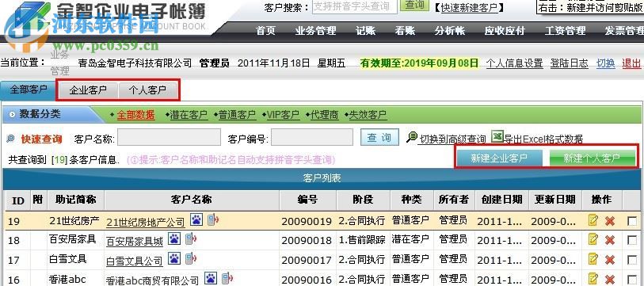Screen dimensions: 644x286
Task: Click 新建个人客户 button
Action: click(592, 158)
